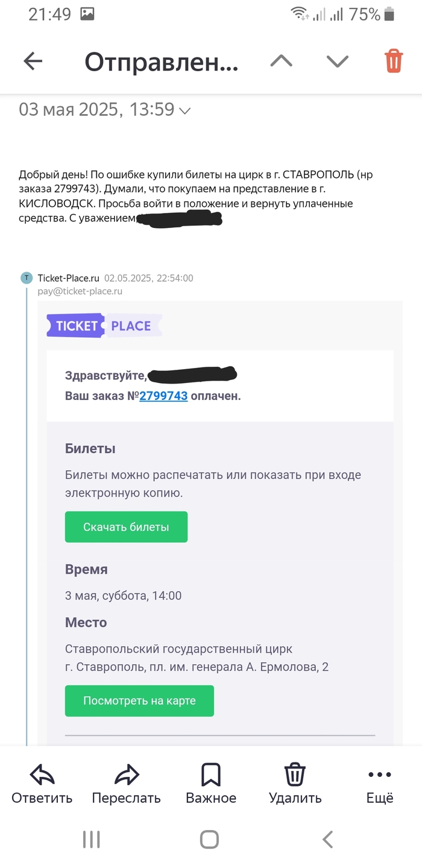Delete email using red trash icon
Viewport: 422px width, 868px height.
point(394,61)
